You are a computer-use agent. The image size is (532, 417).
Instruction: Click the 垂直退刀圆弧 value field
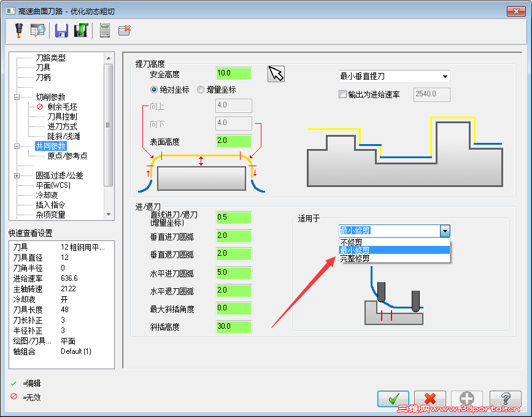[x=233, y=254]
